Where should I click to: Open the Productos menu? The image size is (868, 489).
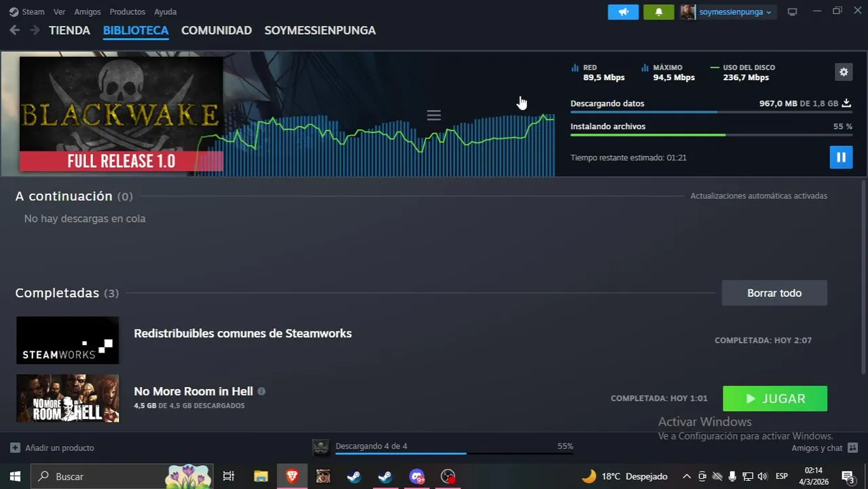tap(127, 12)
